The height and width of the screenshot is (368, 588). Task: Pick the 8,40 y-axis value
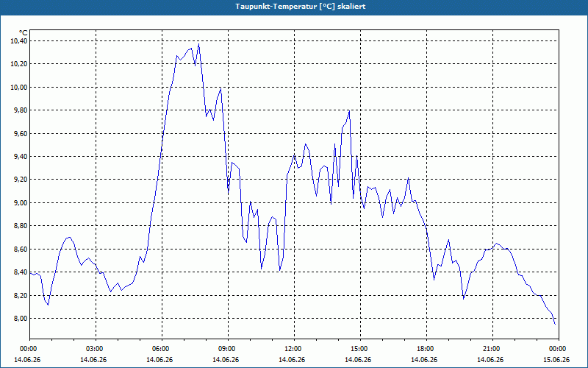tap(21, 272)
